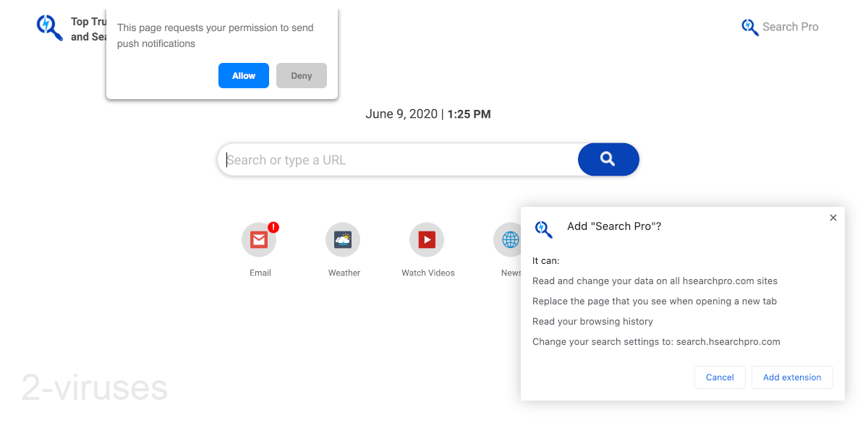The width and height of the screenshot is (868, 423).
Task: Click the blue magnifier search button
Action: coord(608,159)
